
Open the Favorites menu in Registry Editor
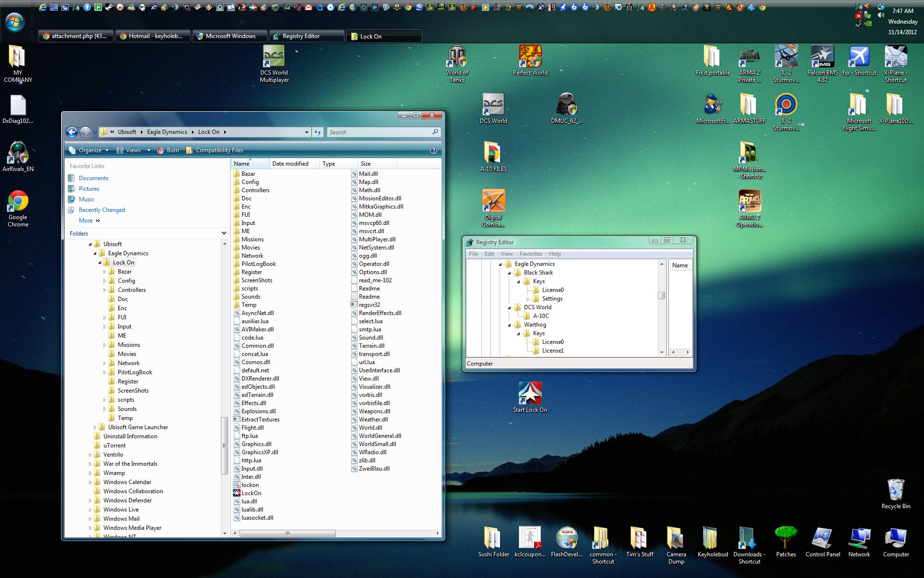click(x=531, y=254)
